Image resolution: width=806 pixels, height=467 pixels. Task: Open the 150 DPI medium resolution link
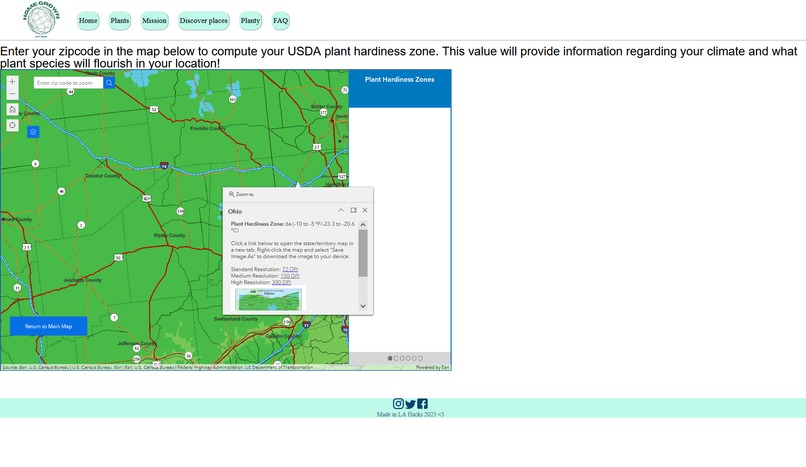pyautogui.click(x=290, y=276)
